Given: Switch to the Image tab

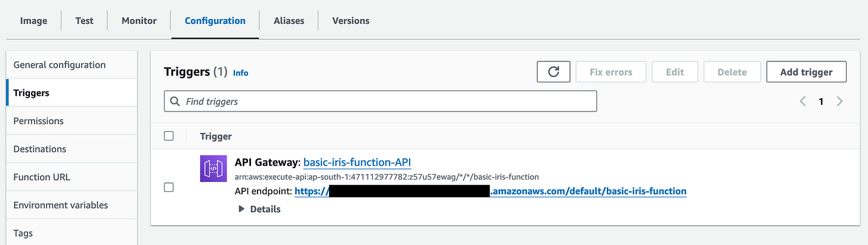Looking at the screenshot, I should tap(34, 20).
